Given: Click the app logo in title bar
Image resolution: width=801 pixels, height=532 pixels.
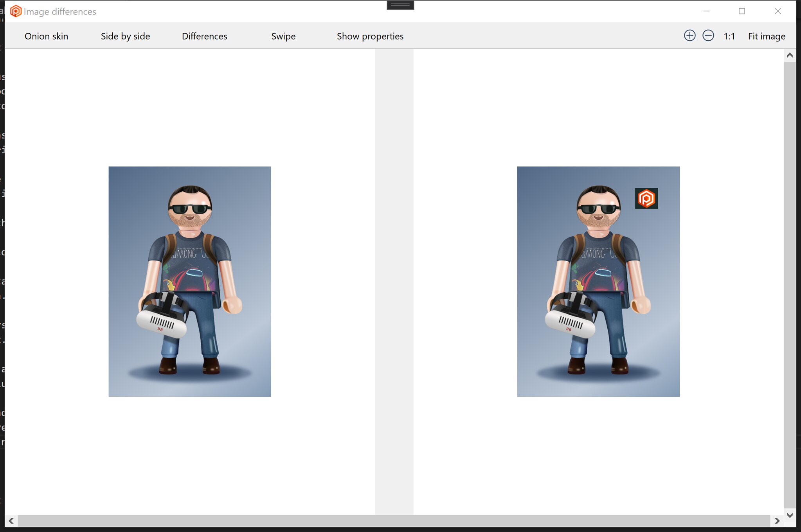Looking at the screenshot, I should click(x=16, y=11).
